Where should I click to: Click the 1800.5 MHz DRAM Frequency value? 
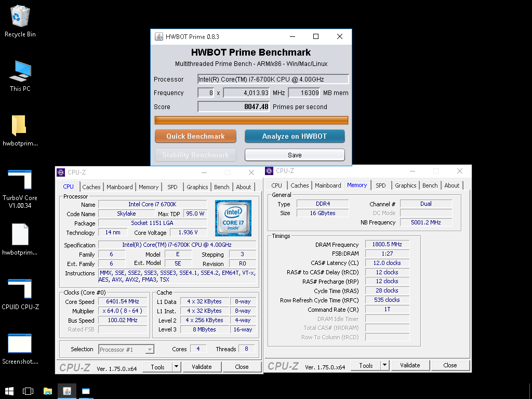387,244
